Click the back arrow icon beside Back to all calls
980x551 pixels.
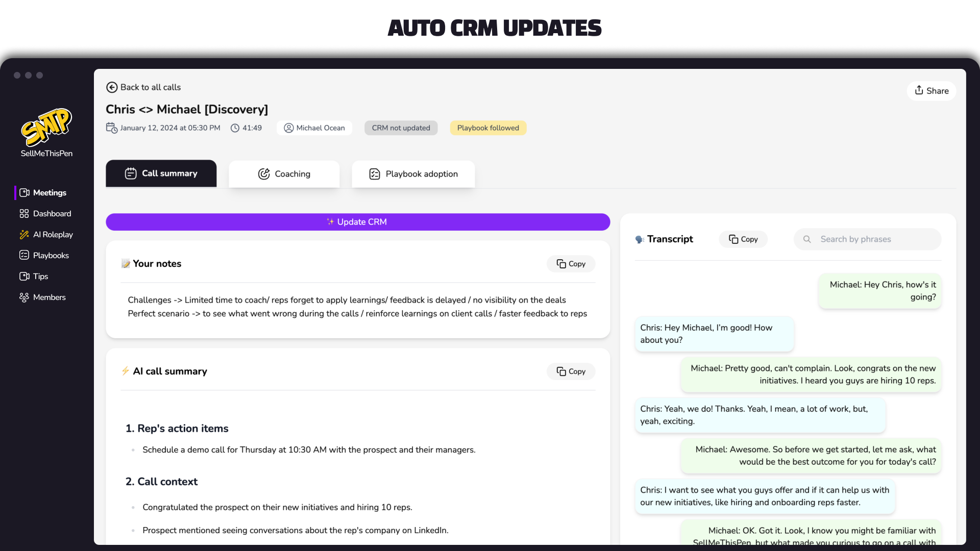[112, 87]
